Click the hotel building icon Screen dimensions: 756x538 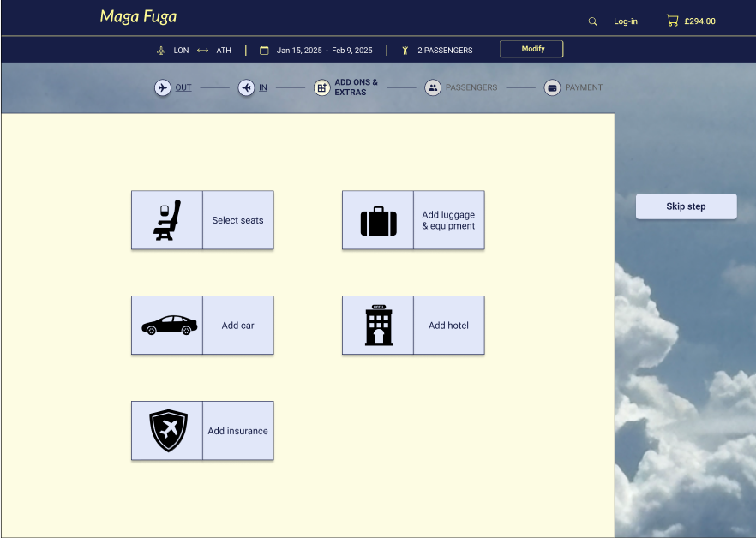coord(378,326)
